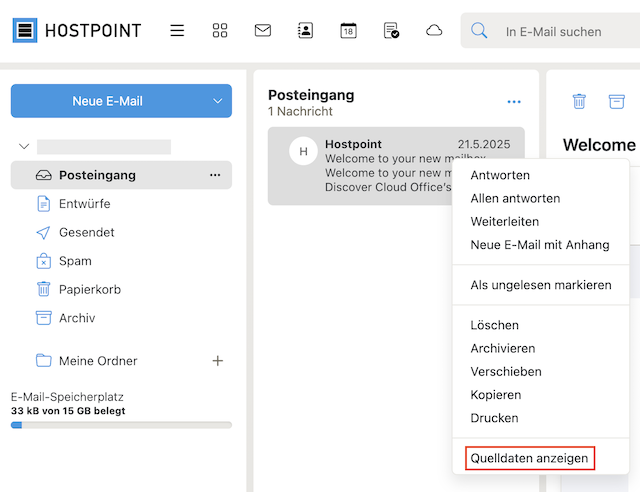Click the H sender avatar
This screenshot has width=640, height=492.
[303, 151]
